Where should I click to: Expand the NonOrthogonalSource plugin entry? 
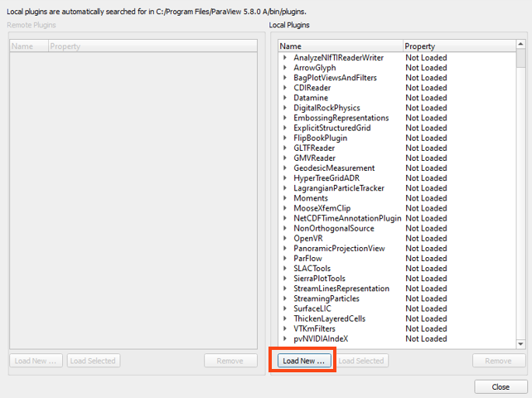[x=285, y=228]
